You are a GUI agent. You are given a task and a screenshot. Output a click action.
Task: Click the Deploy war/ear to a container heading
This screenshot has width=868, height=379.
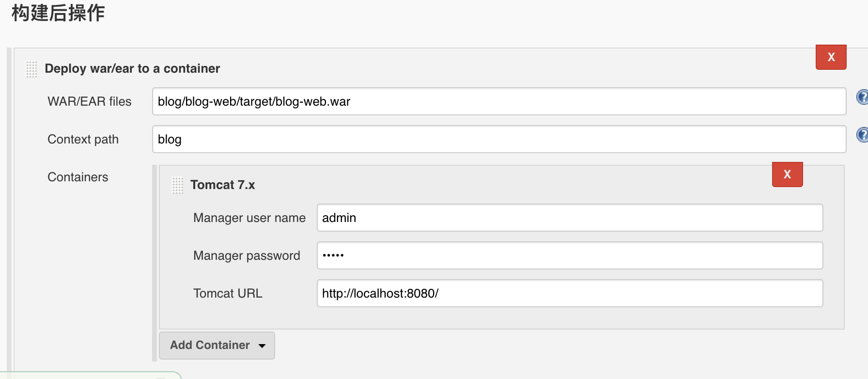point(132,68)
